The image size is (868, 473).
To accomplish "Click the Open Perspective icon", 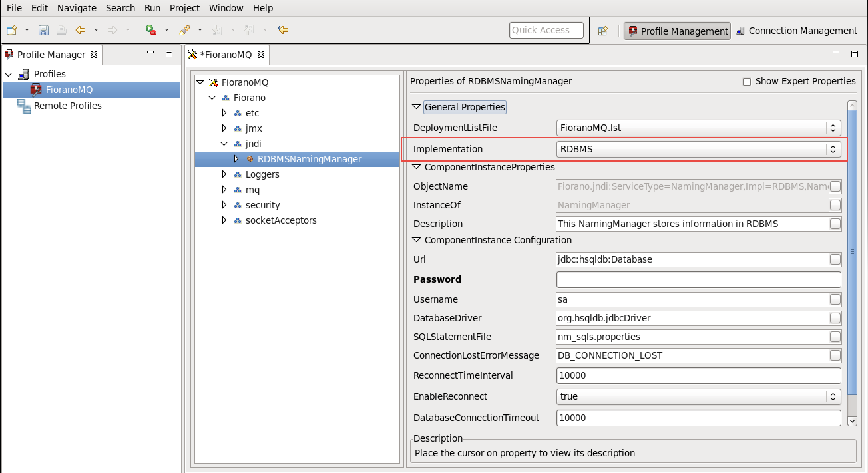I will click(x=603, y=31).
